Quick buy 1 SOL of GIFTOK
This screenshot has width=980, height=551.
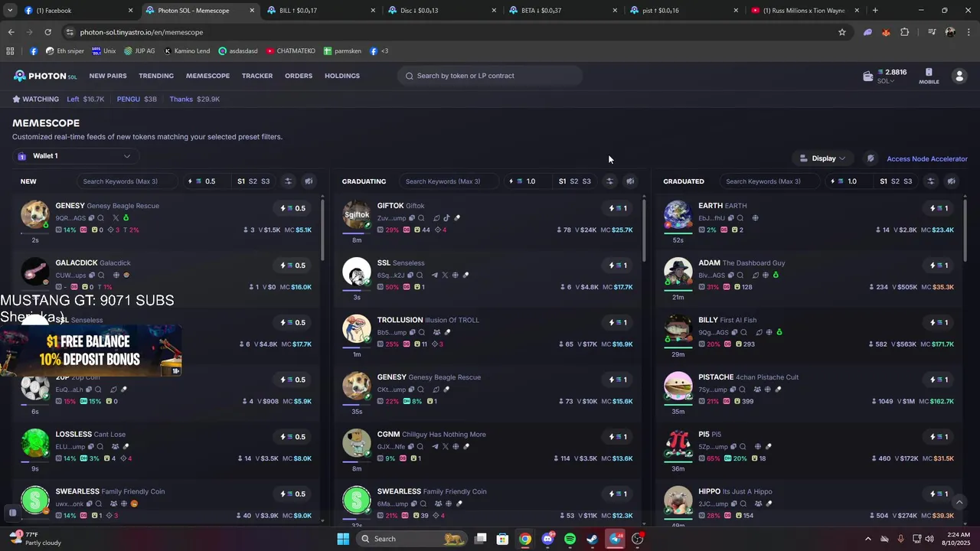pos(618,208)
